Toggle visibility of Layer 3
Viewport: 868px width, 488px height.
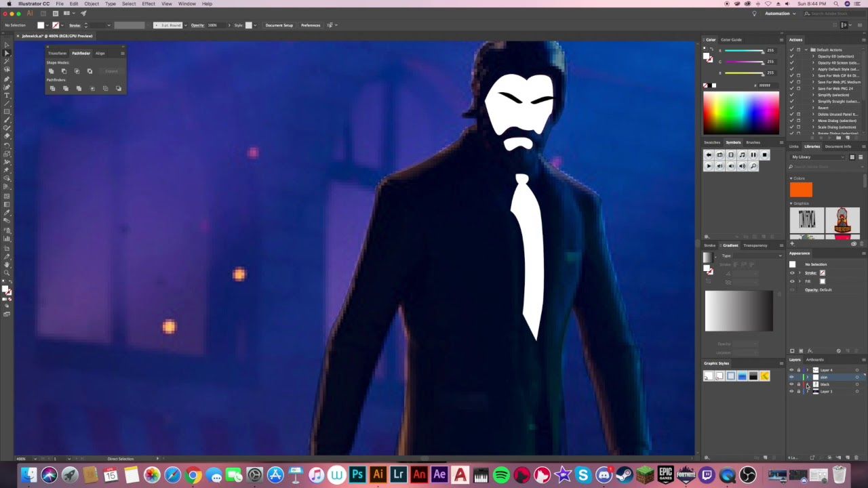pos(791,391)
